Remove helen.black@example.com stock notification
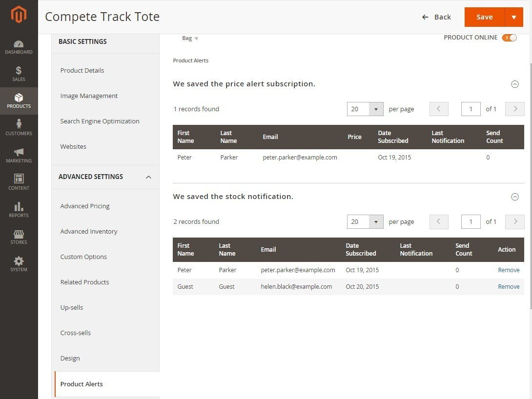Image resolution: width=532 pixels, height=399 pixels. coord(509,287)
